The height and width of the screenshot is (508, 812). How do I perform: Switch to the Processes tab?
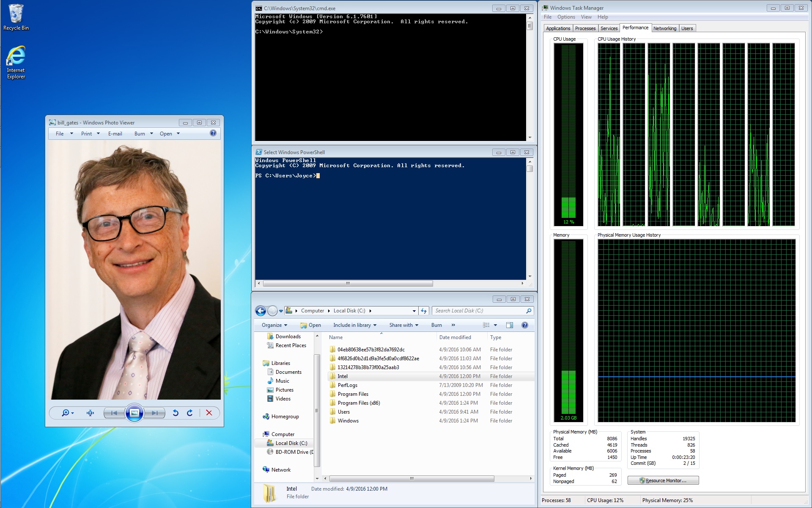point(585,28)
